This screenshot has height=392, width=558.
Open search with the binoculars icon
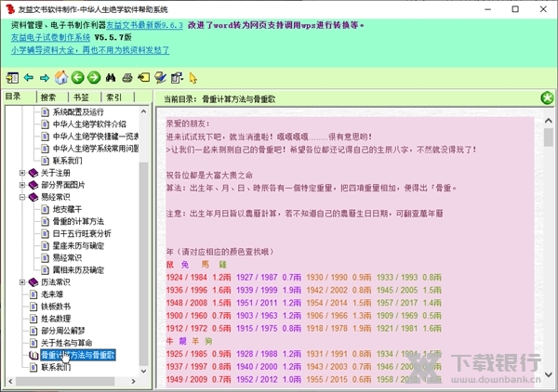(111, 77)
